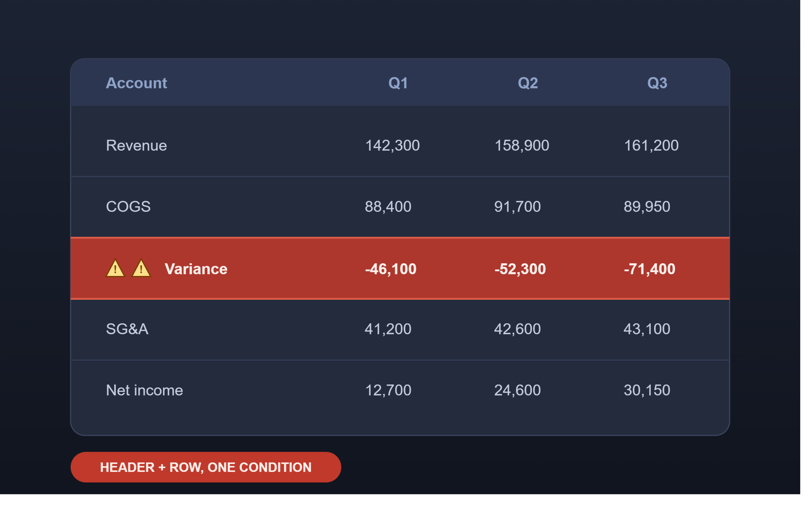Click Net income Q3 value 30,150
Screen dimensions: 812x506
tap(647, 390)
